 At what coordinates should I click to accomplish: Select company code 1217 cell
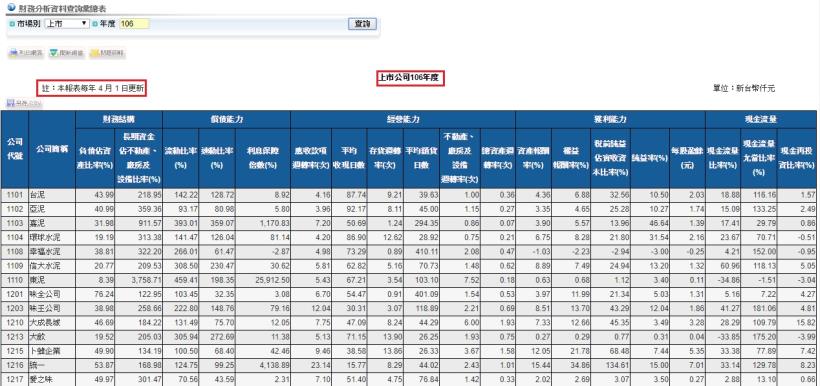(x=15, y=378)
